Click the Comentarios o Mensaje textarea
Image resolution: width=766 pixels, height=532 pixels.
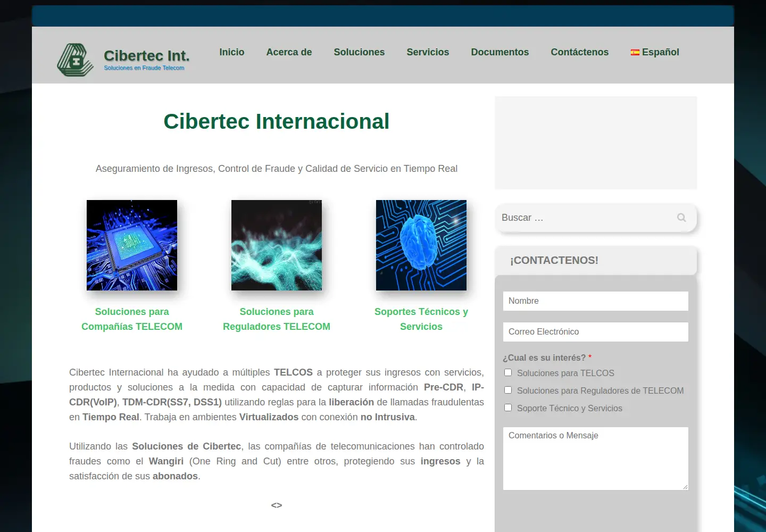pos(596,459)
